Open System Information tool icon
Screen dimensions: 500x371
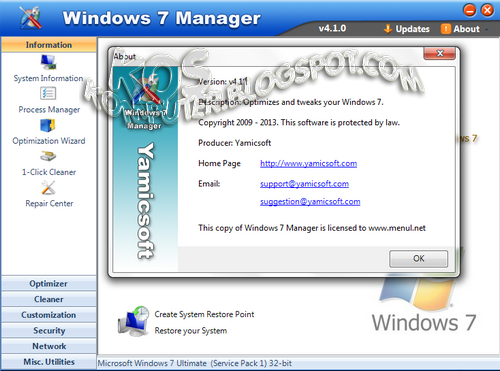pos(48,62)
